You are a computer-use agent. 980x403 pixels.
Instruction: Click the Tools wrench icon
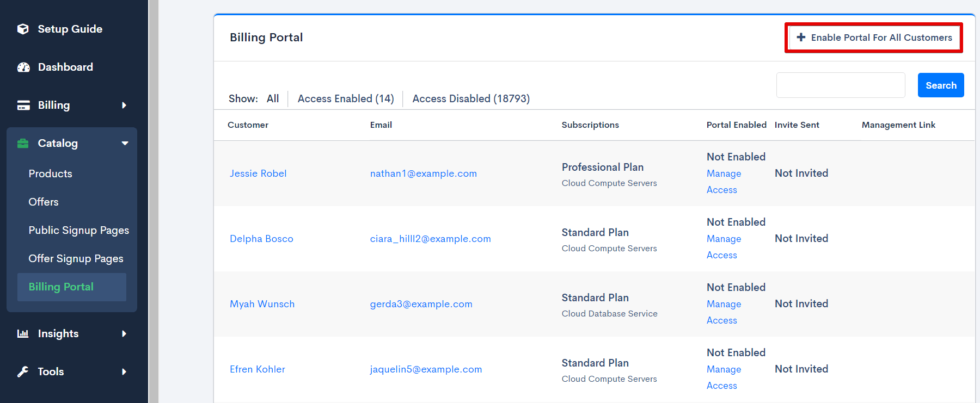click(x=23, y=371)
